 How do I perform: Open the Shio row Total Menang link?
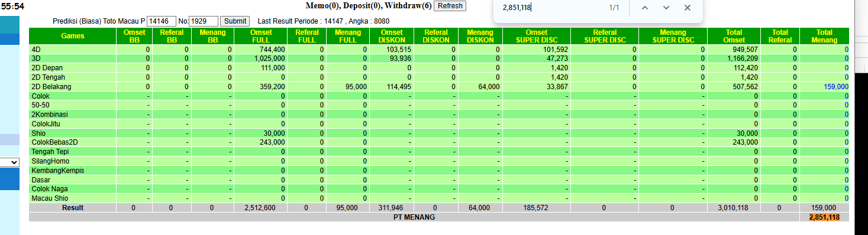846,133
